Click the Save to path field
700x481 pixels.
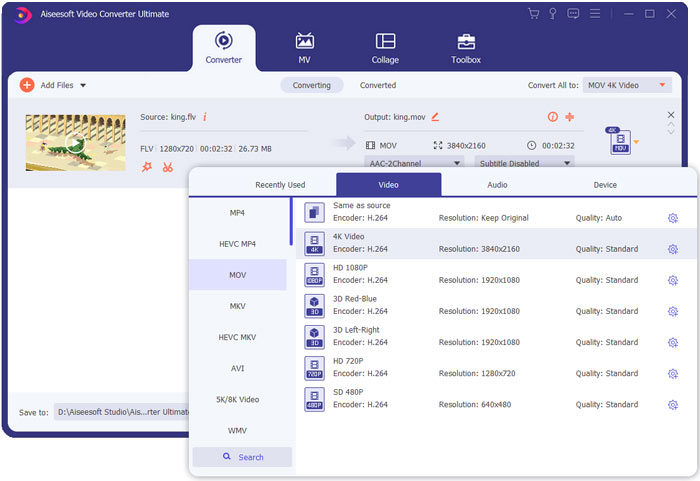[121, 412]
